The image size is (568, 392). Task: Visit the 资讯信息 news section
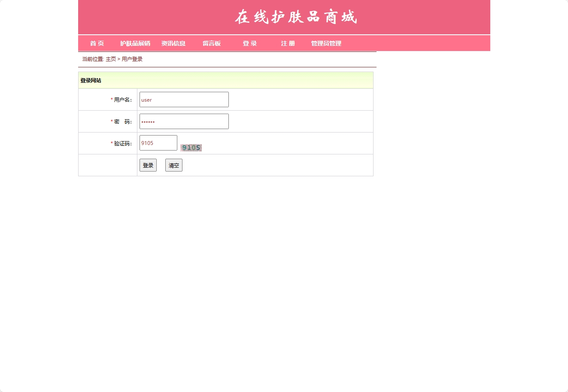(173, 43)
